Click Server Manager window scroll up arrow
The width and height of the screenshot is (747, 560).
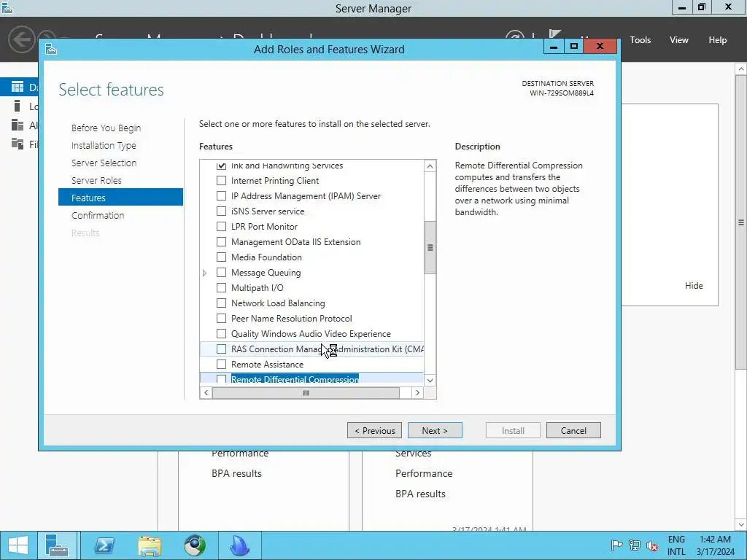(741, 69)
